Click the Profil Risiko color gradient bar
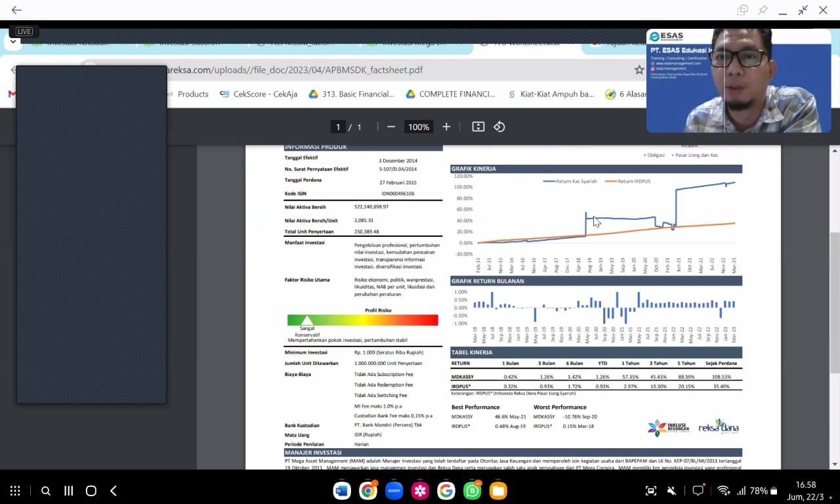The height and width of the screenshot is (504, 840). click(363, 320)
